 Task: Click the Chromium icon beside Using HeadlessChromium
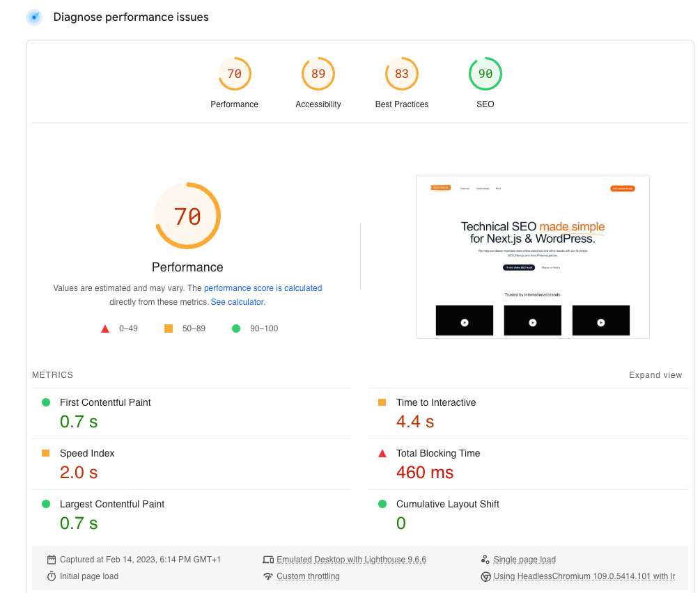click(485, 576)
